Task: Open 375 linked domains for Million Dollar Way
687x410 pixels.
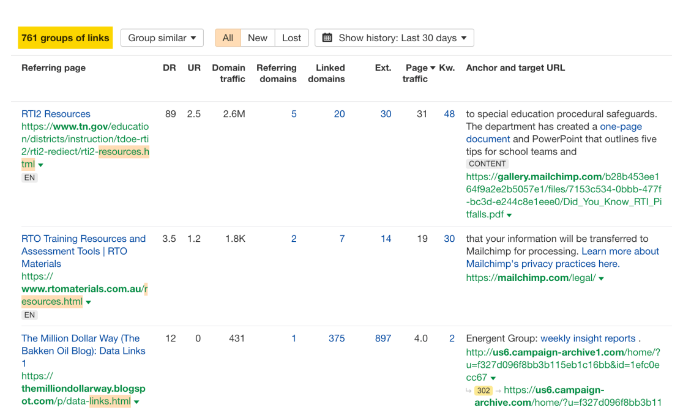Action: [336, 339]
